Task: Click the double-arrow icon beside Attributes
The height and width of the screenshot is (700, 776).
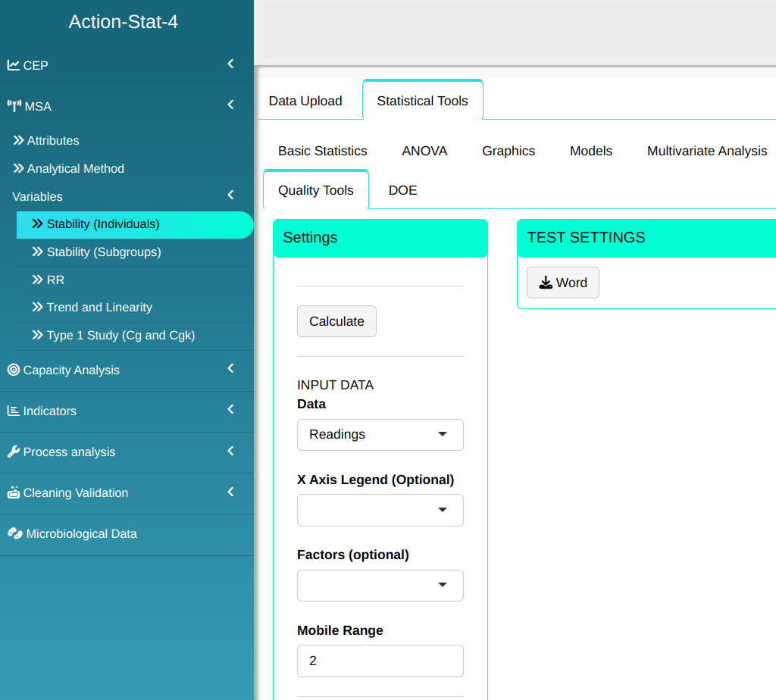Action: click(x=18, y=140)
